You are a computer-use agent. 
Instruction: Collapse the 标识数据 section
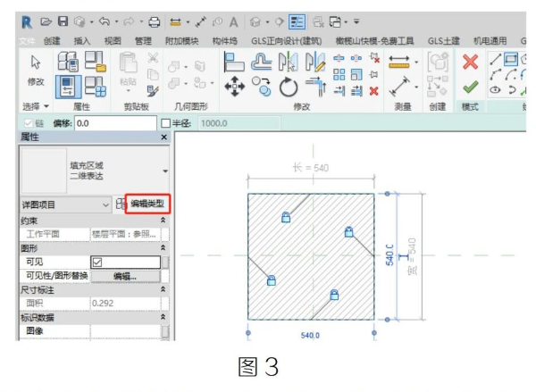tap(163, 317)
